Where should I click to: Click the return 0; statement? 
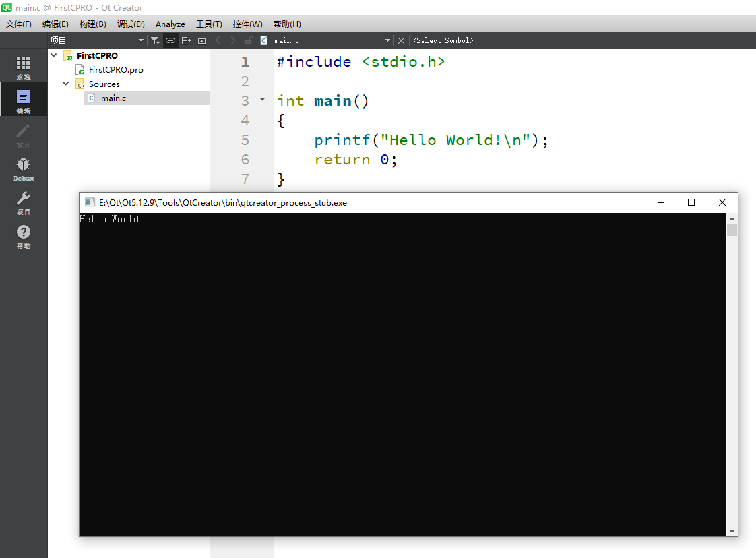tap(356, 160)
